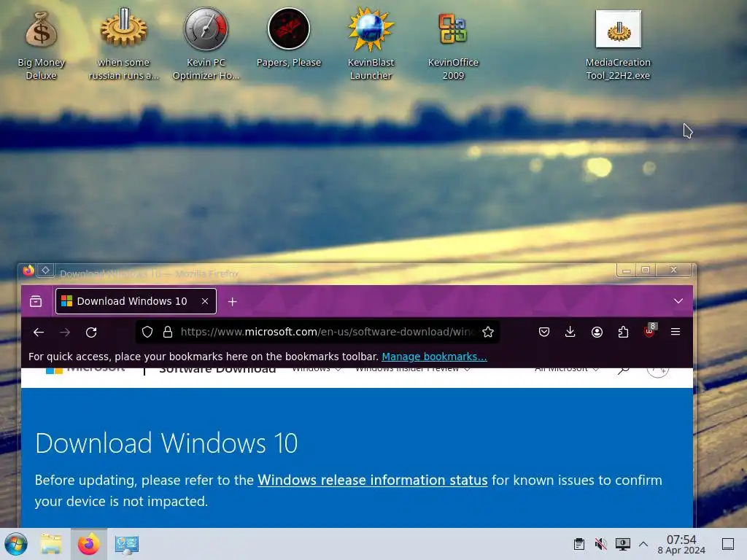
Task: Click uBlock Origin extension icon
Action: (649, 331)
